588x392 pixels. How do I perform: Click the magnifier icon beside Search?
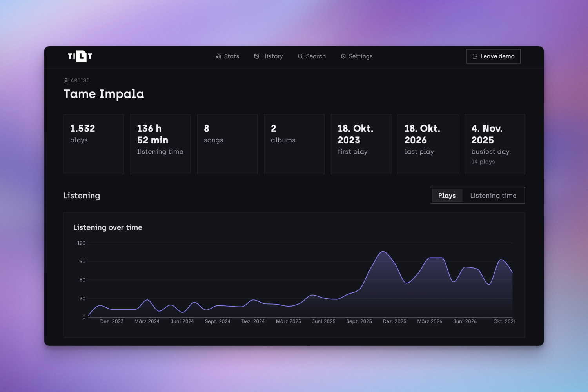300,56
